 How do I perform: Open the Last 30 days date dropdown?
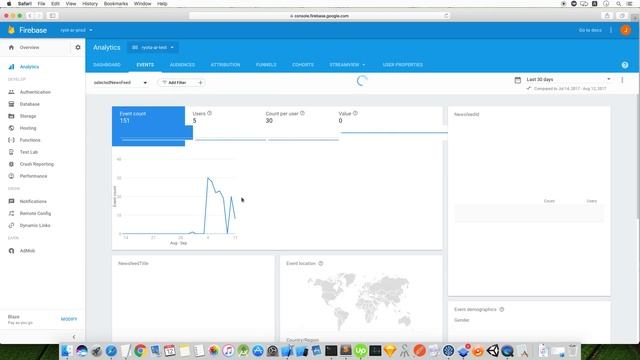point(568,79)
